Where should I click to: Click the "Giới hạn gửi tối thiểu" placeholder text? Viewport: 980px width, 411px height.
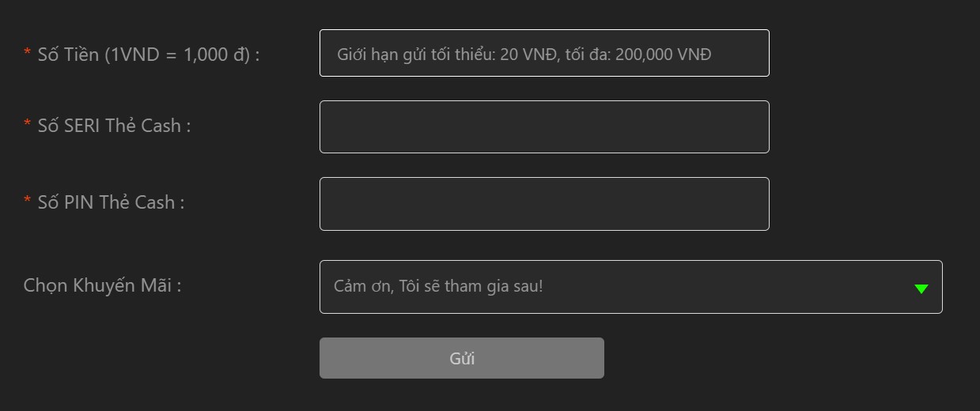(524, 55)
